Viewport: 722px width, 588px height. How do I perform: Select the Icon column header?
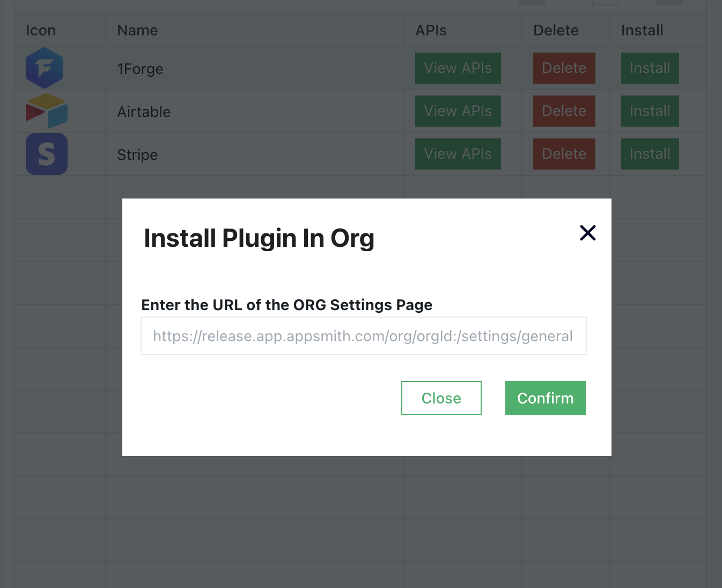(x=40, y=30)
